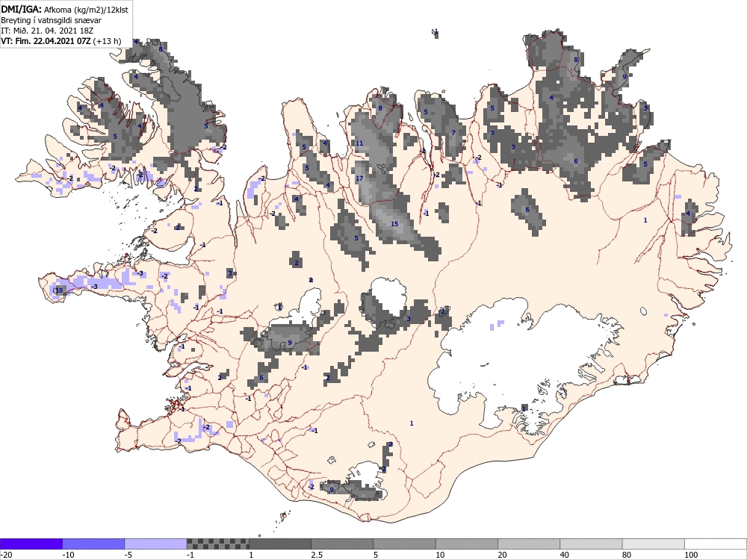The height and width of the screenshot is (560, 747).
Task: Click the light lavender -5 to -1 legend swatch
Action: (156, 544)
